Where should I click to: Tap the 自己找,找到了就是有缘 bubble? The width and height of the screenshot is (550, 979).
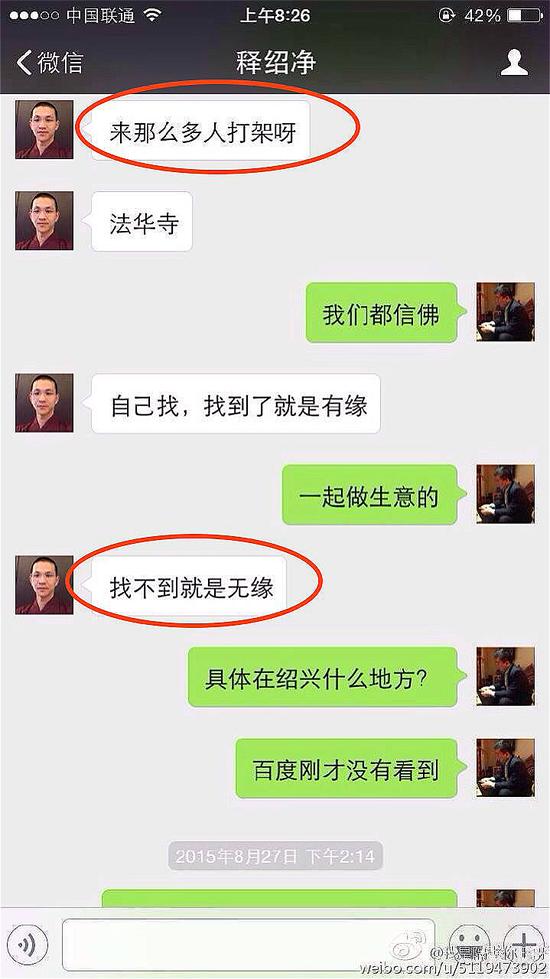tap(236, 404)
